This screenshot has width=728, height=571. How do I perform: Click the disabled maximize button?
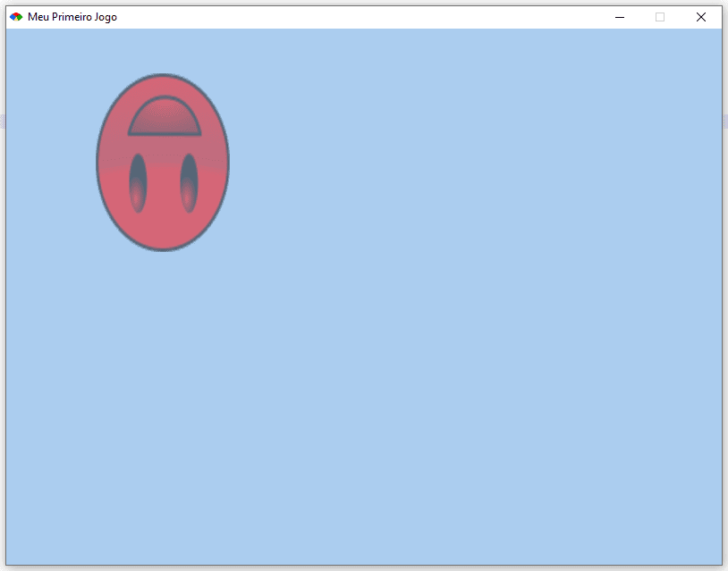pos(660,17)
